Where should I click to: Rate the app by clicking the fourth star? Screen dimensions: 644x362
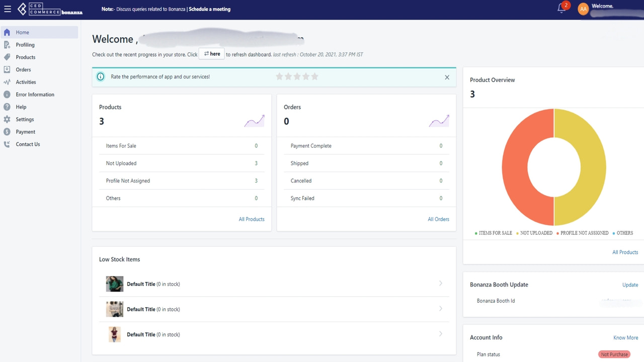click(x=305, y=77)
